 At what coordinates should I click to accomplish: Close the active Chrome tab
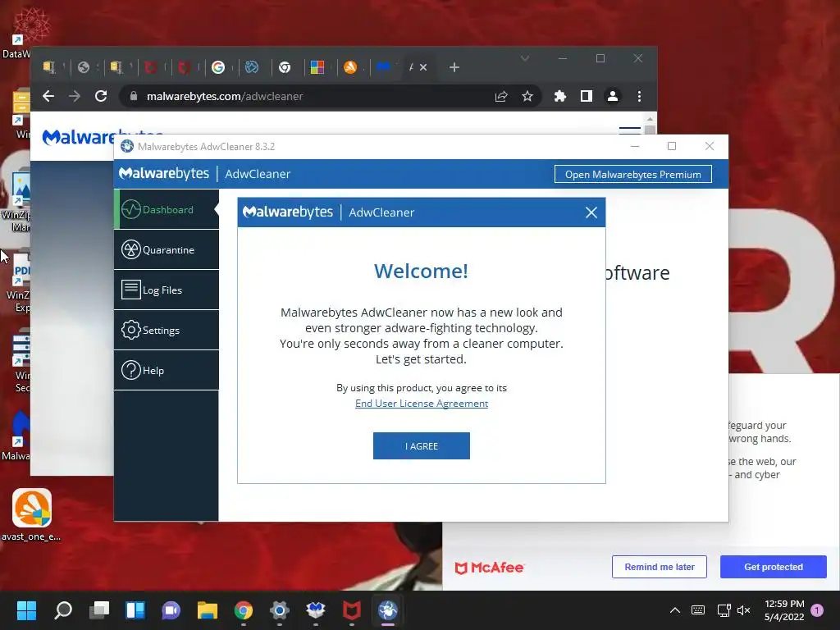423,67
